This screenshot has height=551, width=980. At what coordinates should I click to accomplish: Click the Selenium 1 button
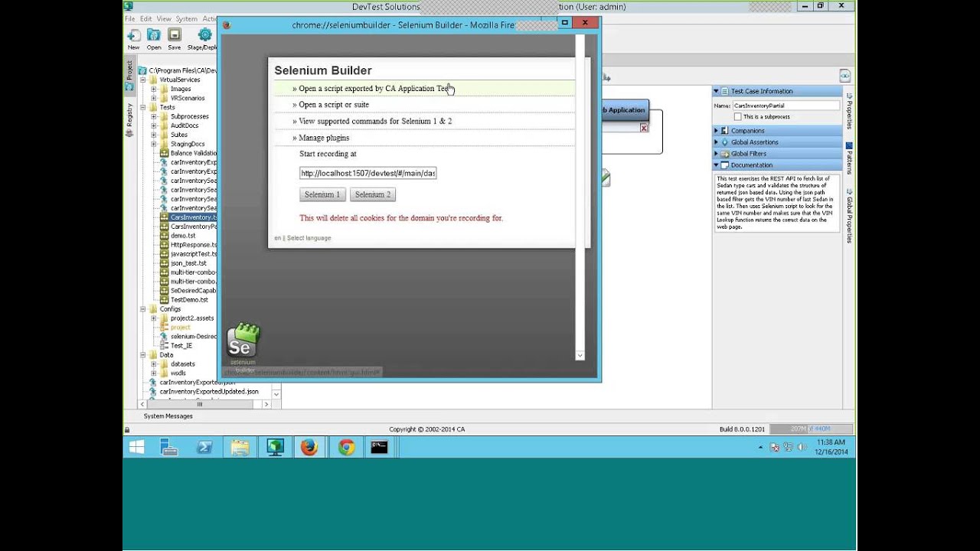tap(322, 194)
